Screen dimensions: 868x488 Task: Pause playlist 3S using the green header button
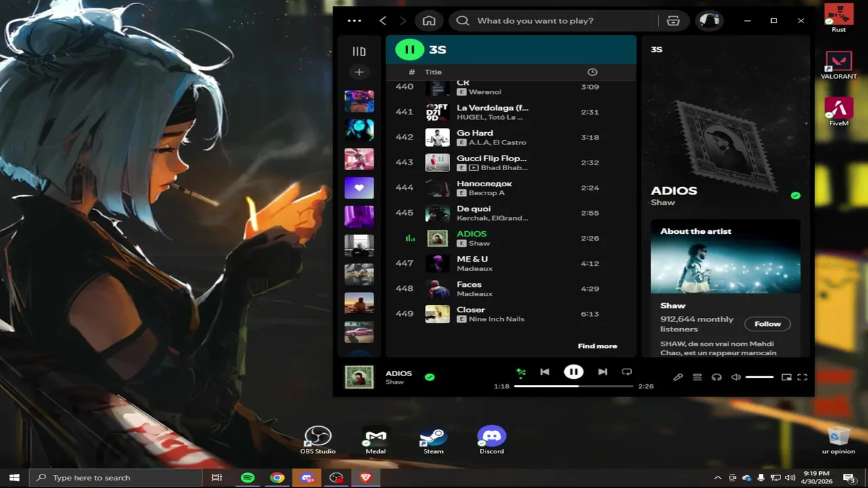[410, 49]
